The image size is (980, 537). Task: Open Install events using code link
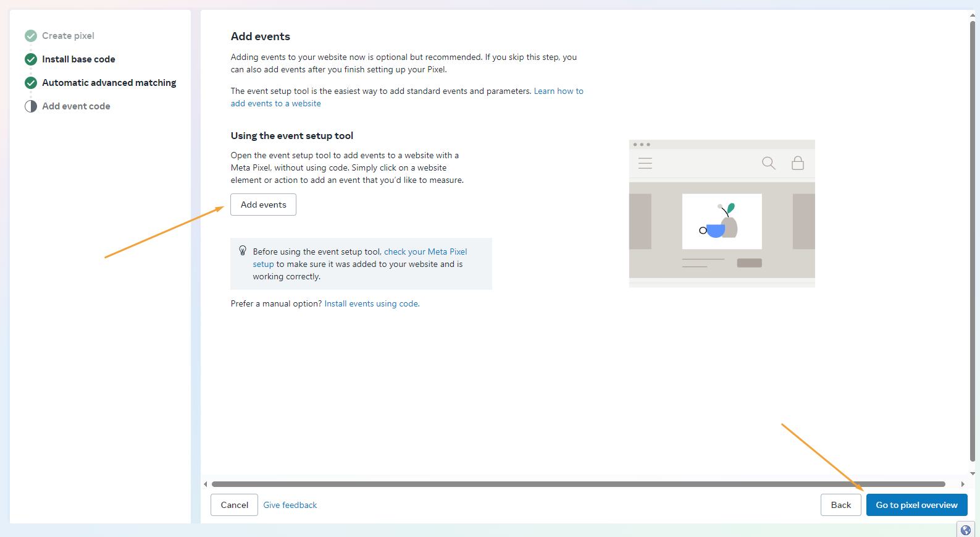372,303
